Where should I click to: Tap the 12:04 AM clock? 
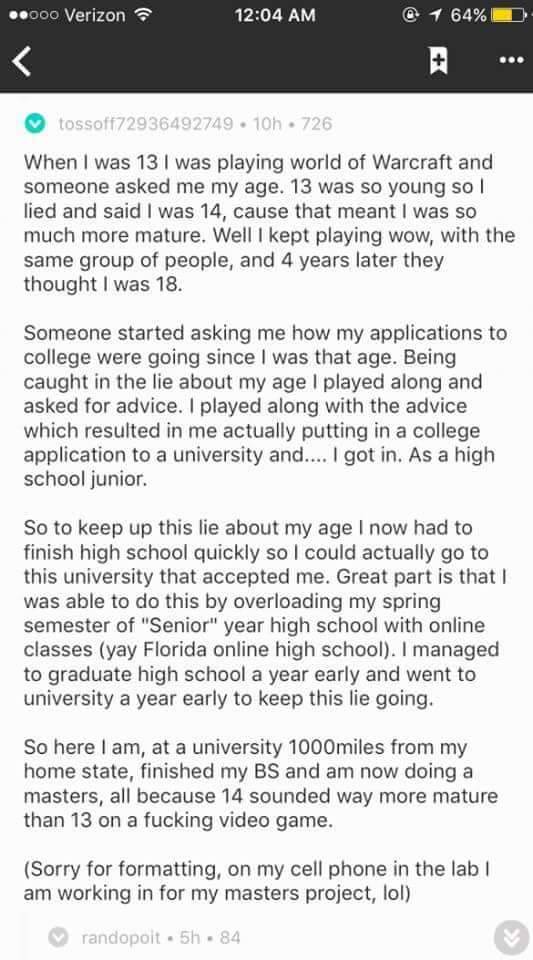tap(275, 15)
